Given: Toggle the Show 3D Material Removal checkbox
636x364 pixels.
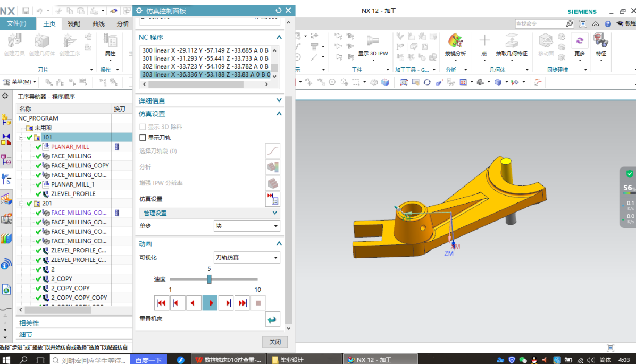Looking at the screenshot, I should 143,127.
